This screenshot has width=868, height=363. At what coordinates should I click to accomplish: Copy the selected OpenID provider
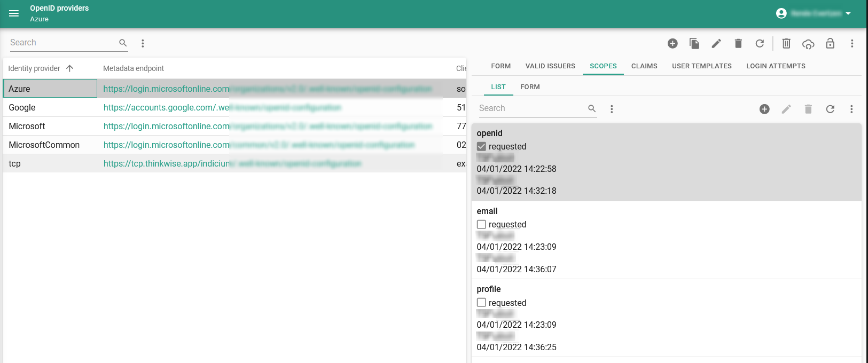[694, 43]
